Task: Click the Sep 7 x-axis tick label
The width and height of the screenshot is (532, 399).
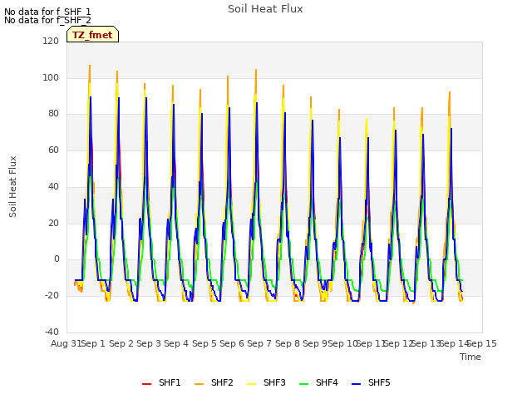Action: click(259, 343)
